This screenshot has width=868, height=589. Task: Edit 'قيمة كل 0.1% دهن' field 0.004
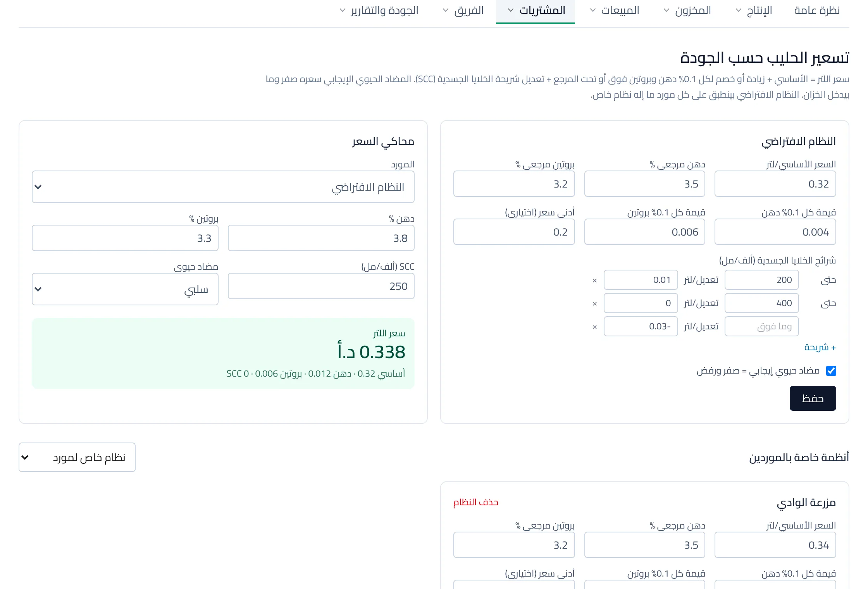tap(775, 232)
